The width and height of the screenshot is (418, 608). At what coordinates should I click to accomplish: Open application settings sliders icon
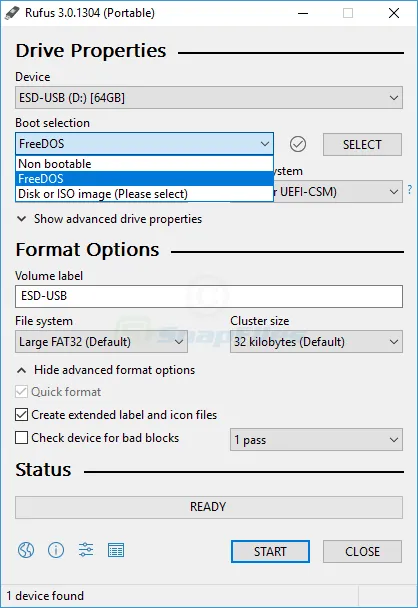tap(86, 550)
